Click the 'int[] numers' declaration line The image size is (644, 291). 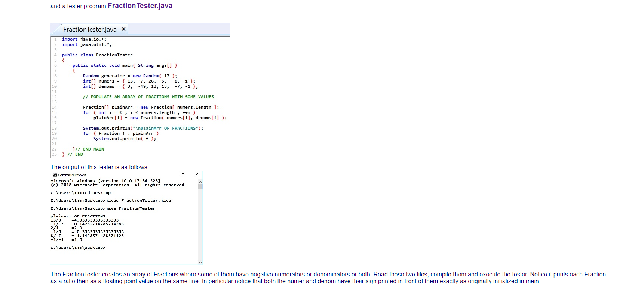[139, 81]
